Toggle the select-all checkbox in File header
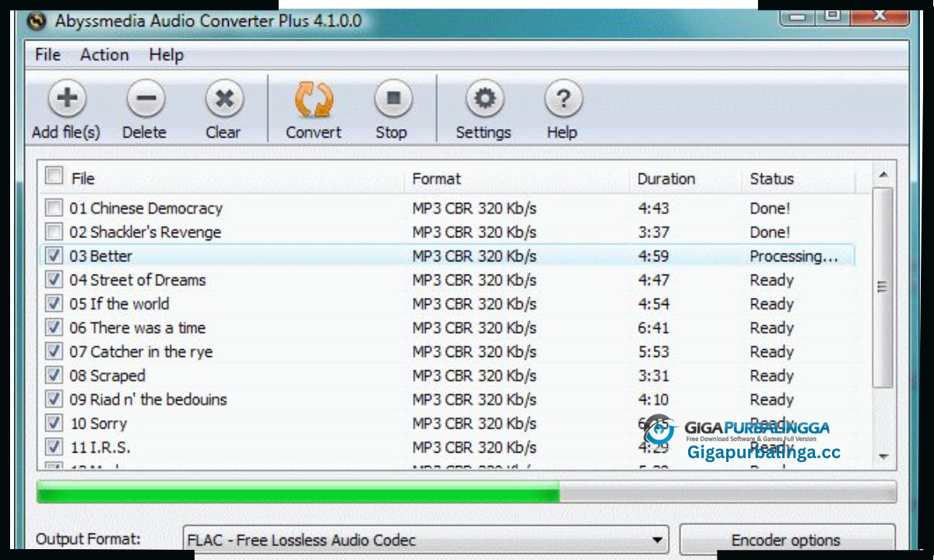The height and width of the screenshot is (560, 934). point(54,176)
